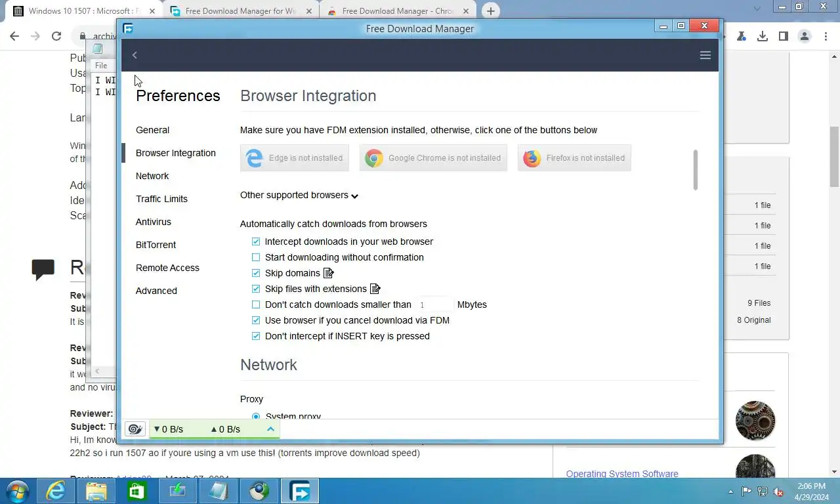This screenshot has height=504, width=840.
Task: Open Chrome tab search chevron
Action: 757,9
